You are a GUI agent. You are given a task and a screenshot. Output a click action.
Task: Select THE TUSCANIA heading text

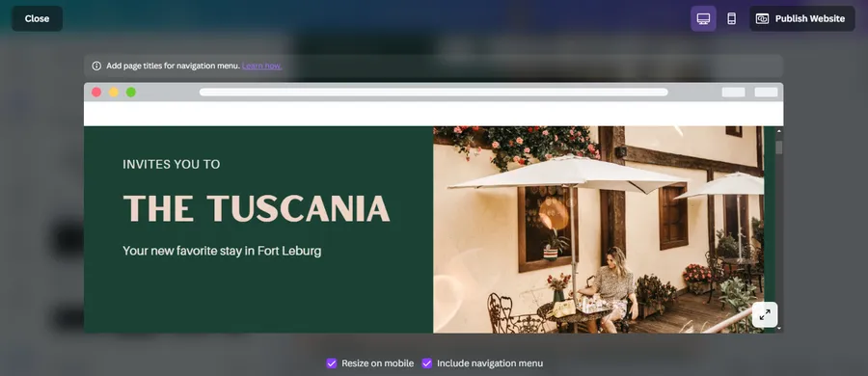(257, 208)
